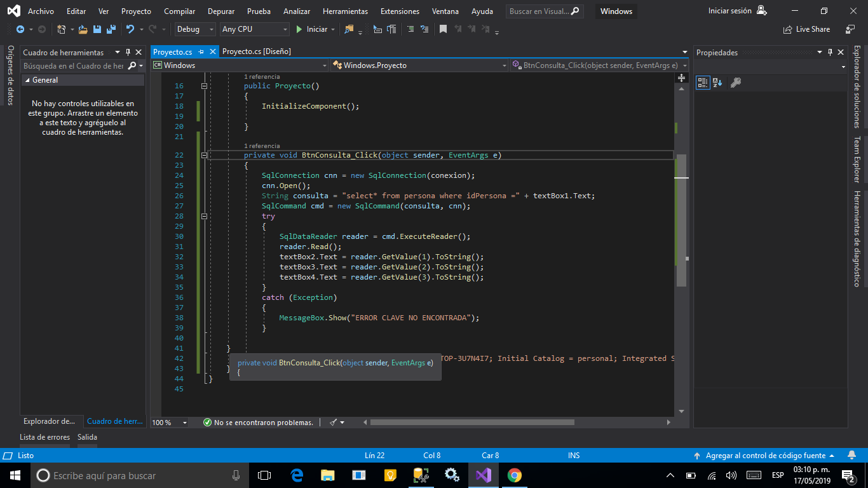The width and height of the screenshot is (868, 488).
Task: Collapse the try block at line 28
Action: click(x=203, y=216)
